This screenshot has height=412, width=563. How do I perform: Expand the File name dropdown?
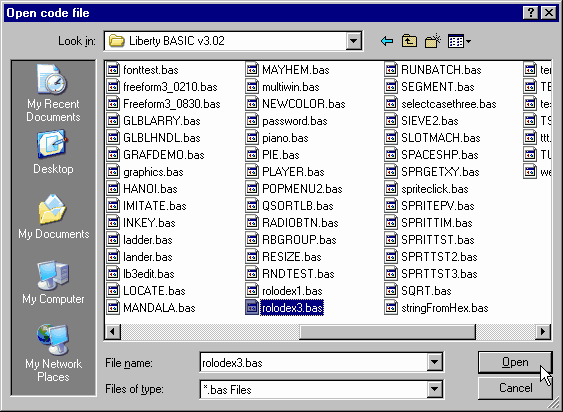click(434, 362)
